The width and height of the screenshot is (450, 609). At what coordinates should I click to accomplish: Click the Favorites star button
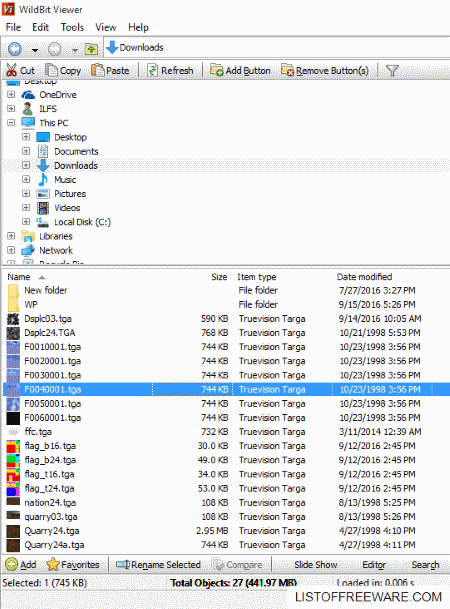click(x=73, y=564)
